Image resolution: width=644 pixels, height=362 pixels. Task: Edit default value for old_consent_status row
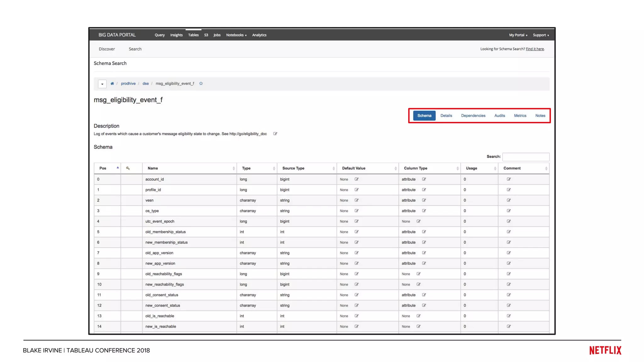pyautogui.click(x=357, y=295)
